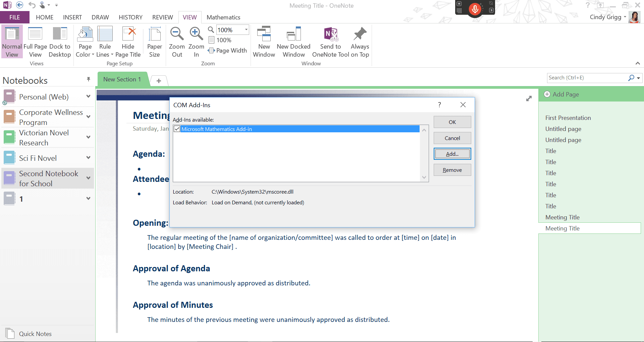644x342 pixels.
Task: Create new section with plus tab
Action: coord(159,81)
